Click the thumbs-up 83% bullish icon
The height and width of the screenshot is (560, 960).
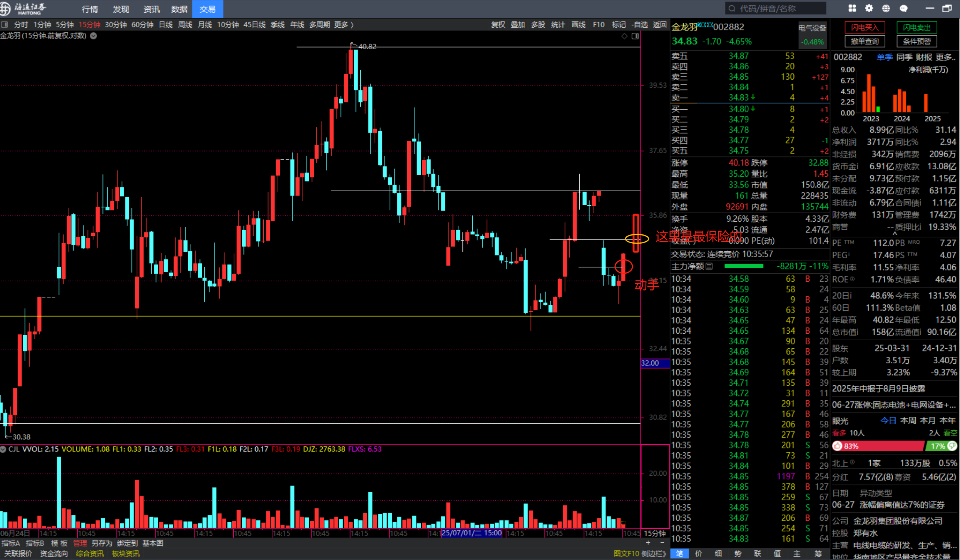click(838, 446)
